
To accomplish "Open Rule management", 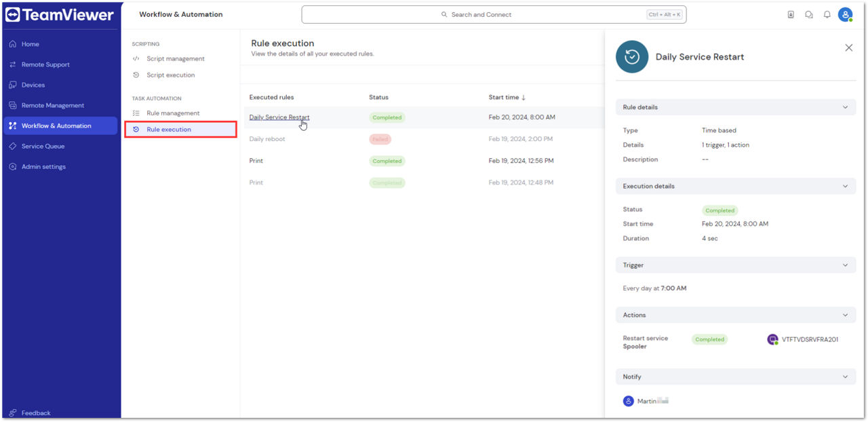I will tap(173, 113).
